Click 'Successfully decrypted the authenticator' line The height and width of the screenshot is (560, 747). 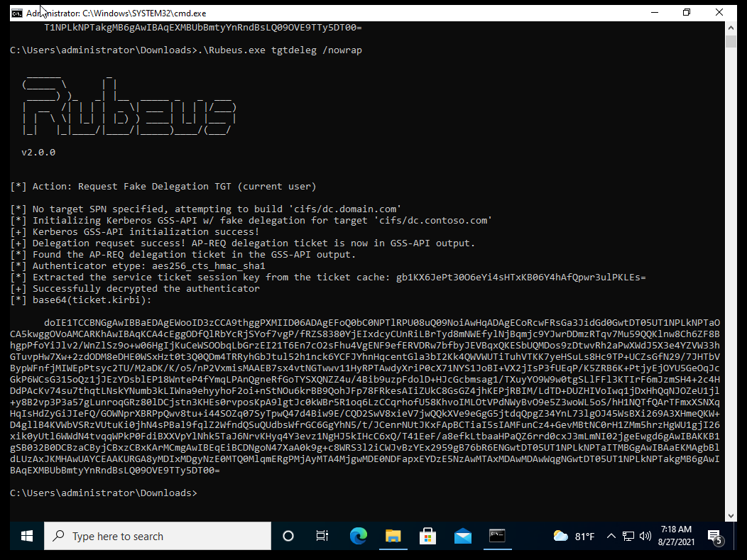click(134, 289)
